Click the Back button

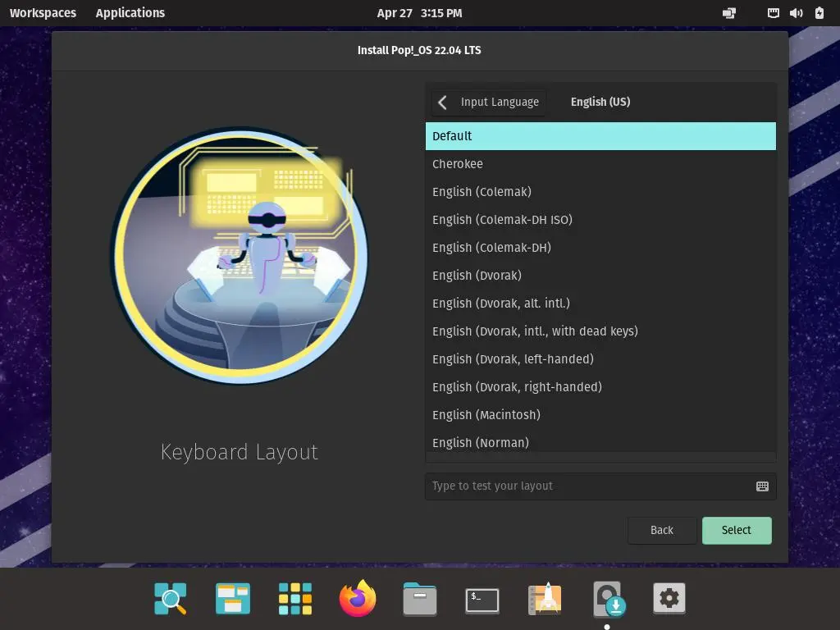662,531
